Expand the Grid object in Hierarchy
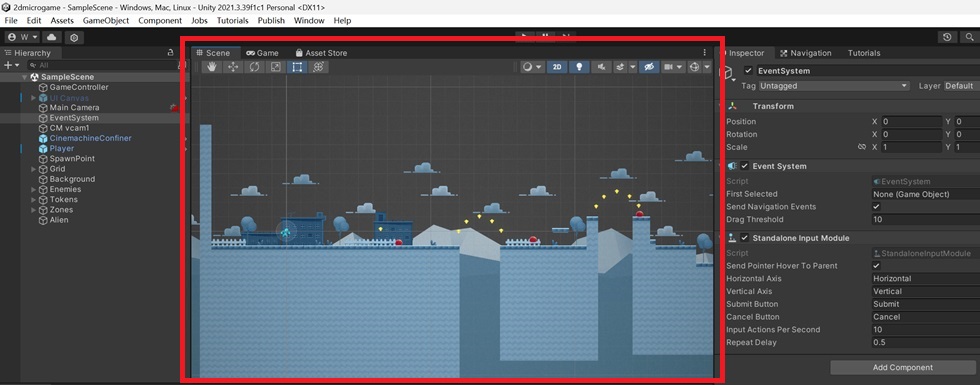The width and height of the screenshot is (980, 385). pos(33,169)
